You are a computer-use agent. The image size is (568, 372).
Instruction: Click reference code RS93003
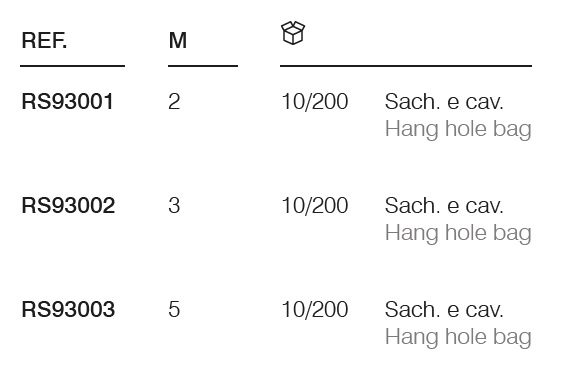[x=68, y=309]
